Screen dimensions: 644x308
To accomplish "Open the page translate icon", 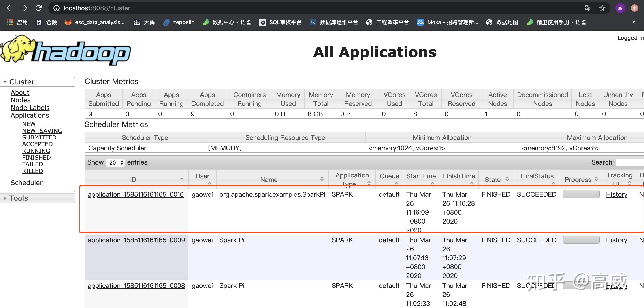I will tap(588, 8).
